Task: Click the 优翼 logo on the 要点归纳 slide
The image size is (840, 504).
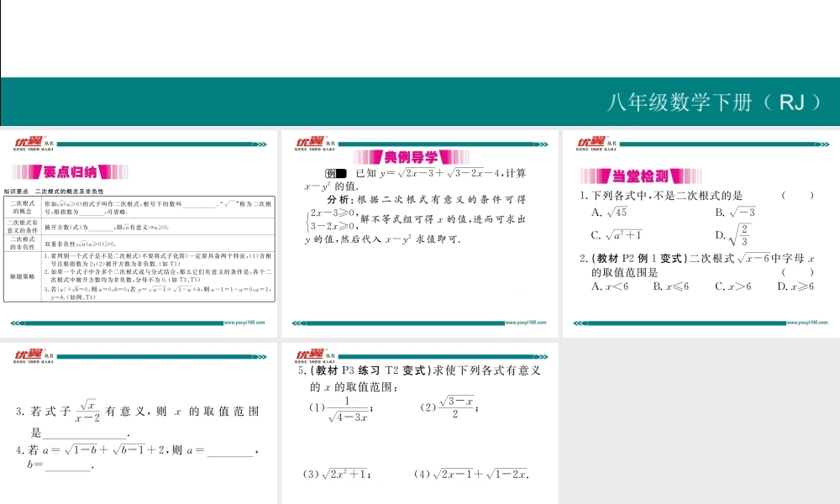Action: pyautogui.click(x=29, y=143)
